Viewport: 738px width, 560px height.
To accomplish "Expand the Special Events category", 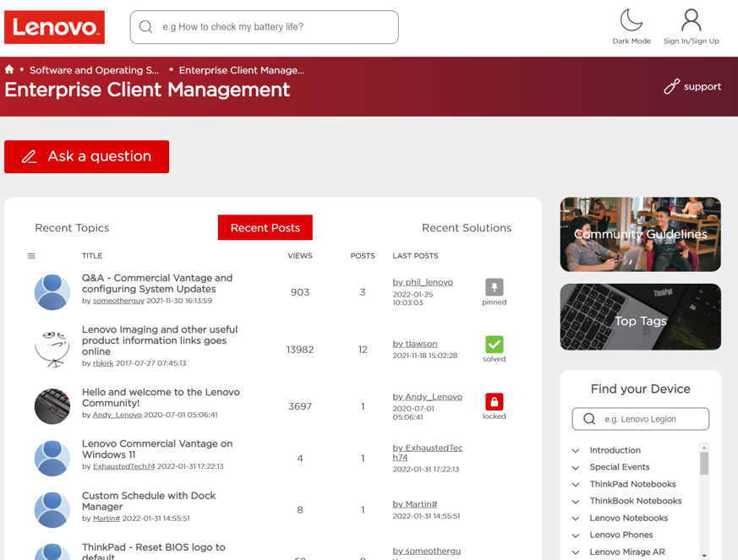I will (576, 467).
